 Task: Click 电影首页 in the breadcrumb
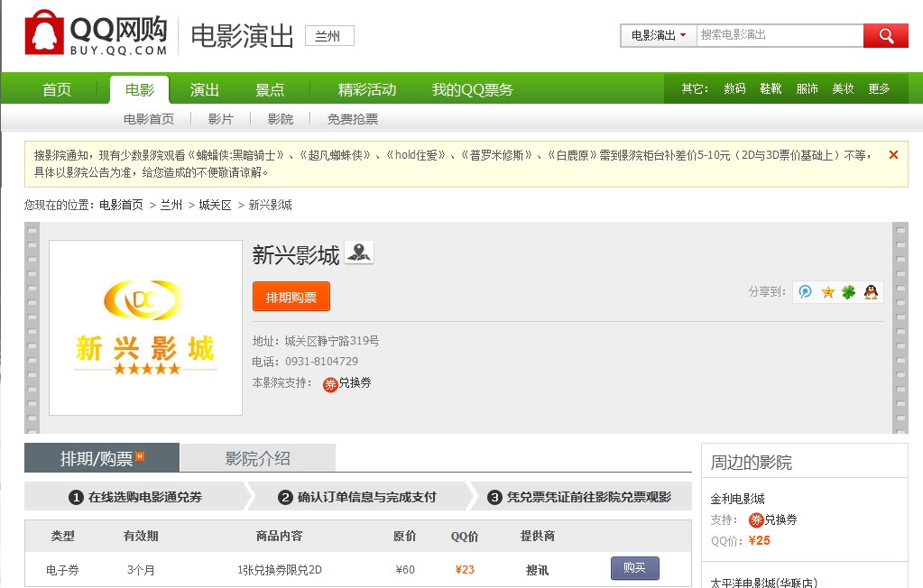[x=121, y=205]
